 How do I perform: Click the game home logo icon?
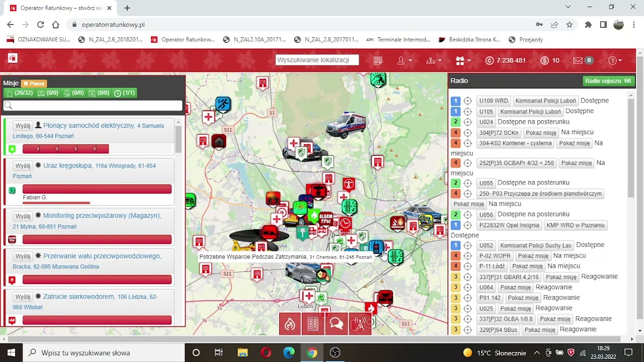pyautogui.click(x=13, y=58)
